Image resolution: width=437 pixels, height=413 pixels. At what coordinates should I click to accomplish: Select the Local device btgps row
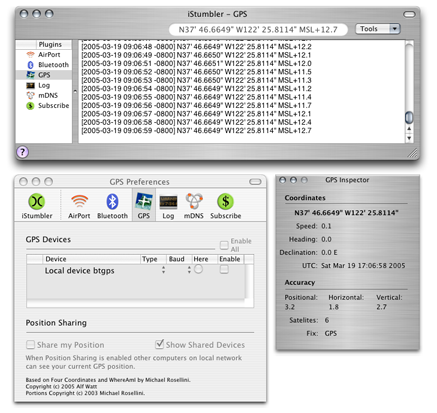(136, 270)
